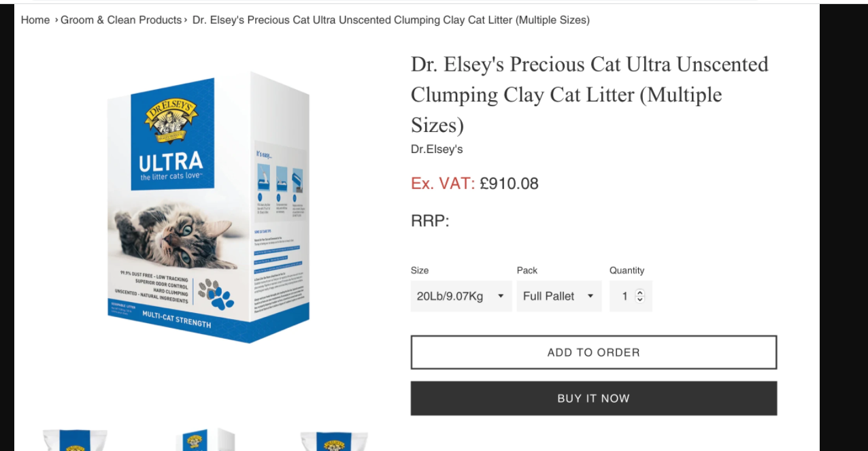Go to Home in the breadcrumb
The image size is (868, 451).
35,20
